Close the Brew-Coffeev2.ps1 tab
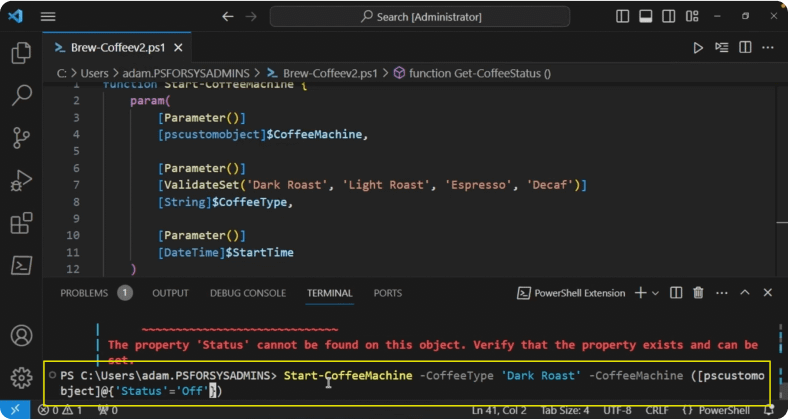 coord(178,48)
